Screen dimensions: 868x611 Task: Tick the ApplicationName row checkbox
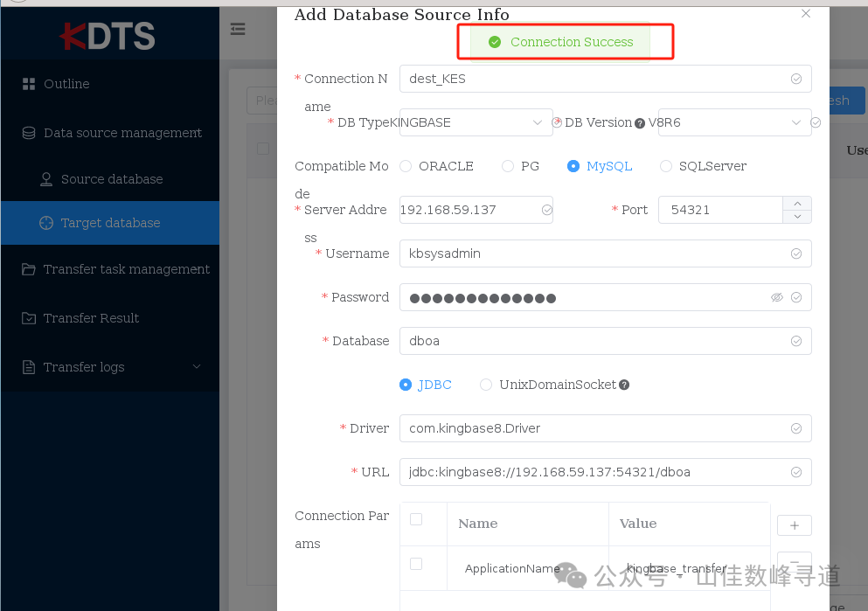click(416, 564)
